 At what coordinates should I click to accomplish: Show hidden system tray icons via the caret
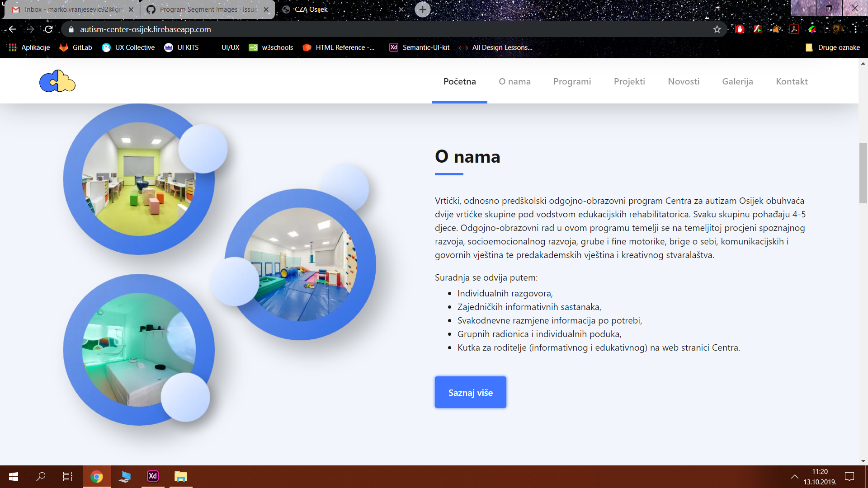pyautogui.click(x=795, y=477)
